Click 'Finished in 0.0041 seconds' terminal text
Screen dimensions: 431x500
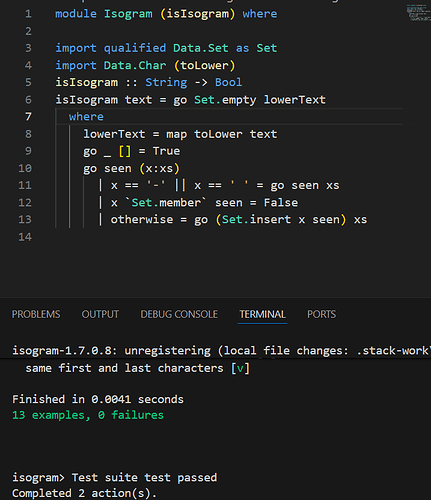(x=98, y=399)
